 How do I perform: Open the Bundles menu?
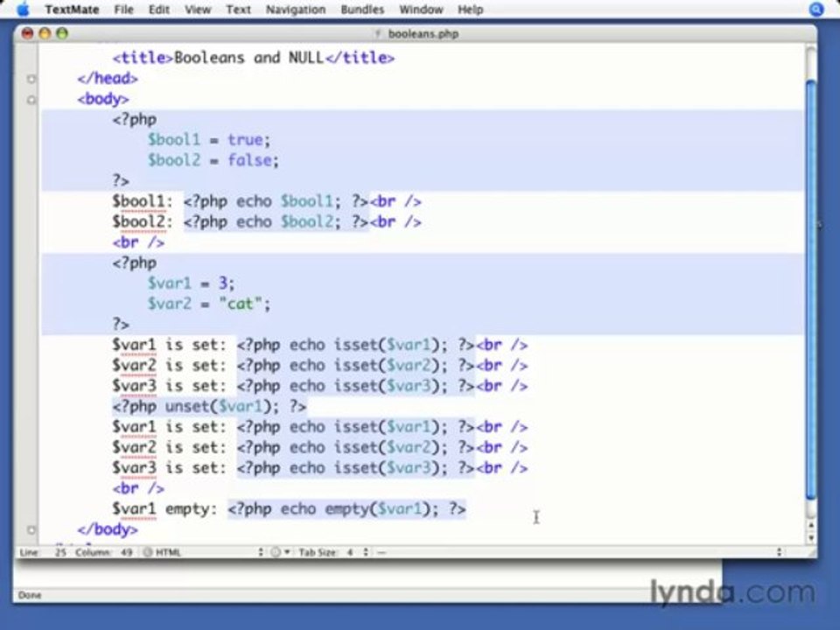[362, 9]
